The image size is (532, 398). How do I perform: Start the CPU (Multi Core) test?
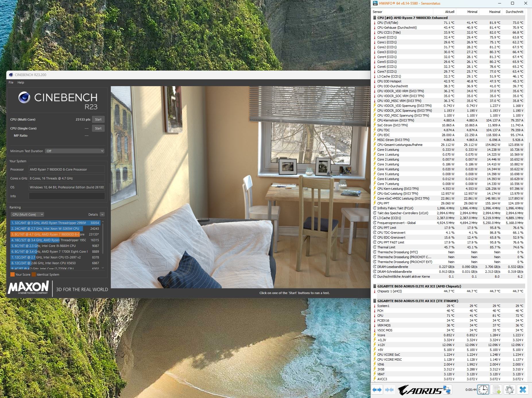tap(98, 119)
